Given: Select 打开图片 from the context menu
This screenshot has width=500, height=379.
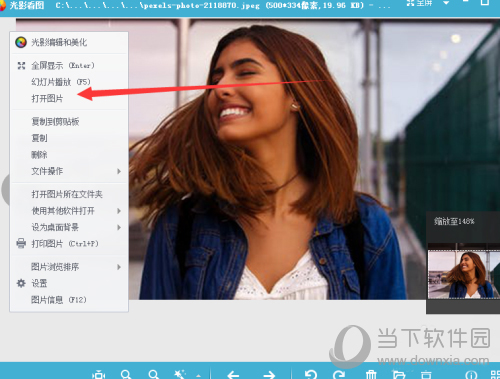Looking at the screenshot, I should coord(47,98).
